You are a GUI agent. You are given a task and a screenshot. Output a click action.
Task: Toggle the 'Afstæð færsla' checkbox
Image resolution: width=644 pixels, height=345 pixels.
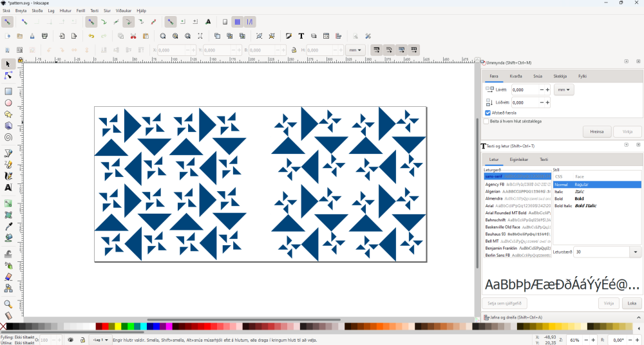488,113
